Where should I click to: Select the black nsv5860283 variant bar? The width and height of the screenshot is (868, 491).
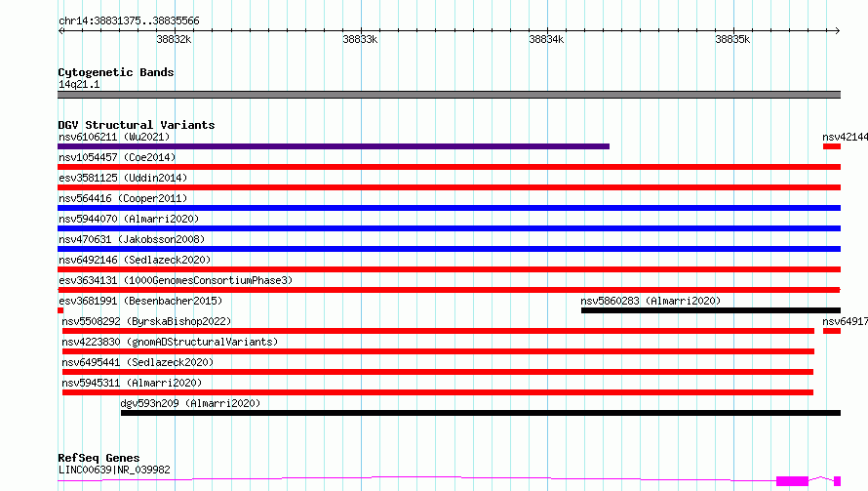pos(711,310)
